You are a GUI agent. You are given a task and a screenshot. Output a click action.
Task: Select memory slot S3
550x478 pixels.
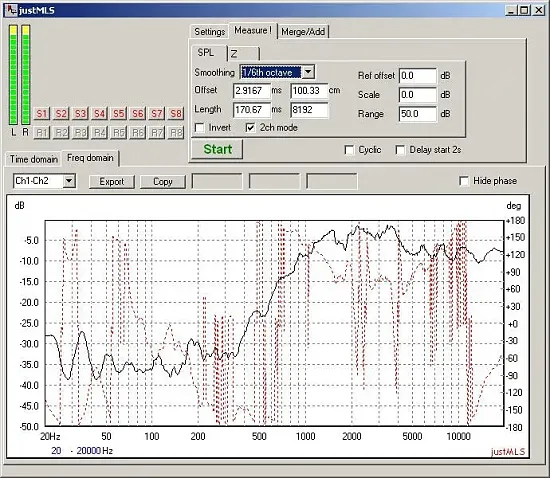point(80,114)
